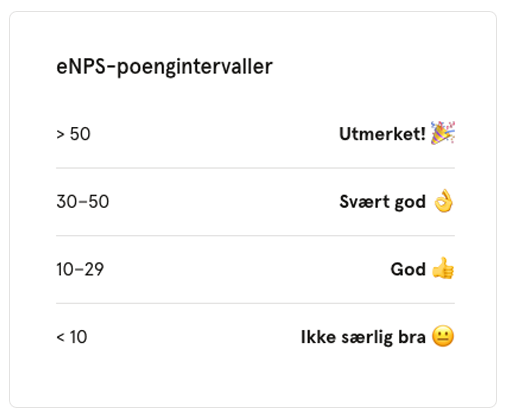Select the 'Utmerket!' rating label
The width and height of the screenshot is (507, 417).
point(382,134)
